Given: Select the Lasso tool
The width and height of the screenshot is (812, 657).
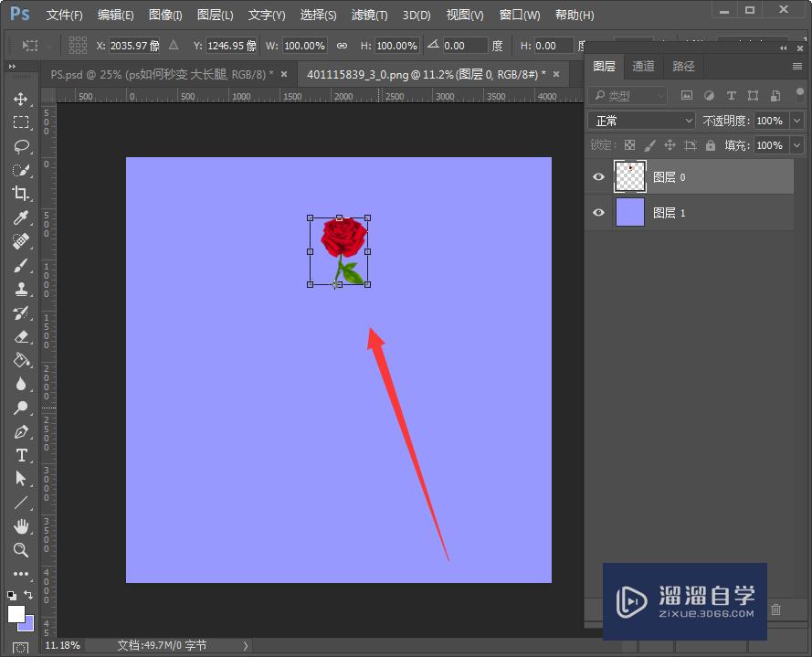Looking at the screenshot, I should (x=21, y=146).
